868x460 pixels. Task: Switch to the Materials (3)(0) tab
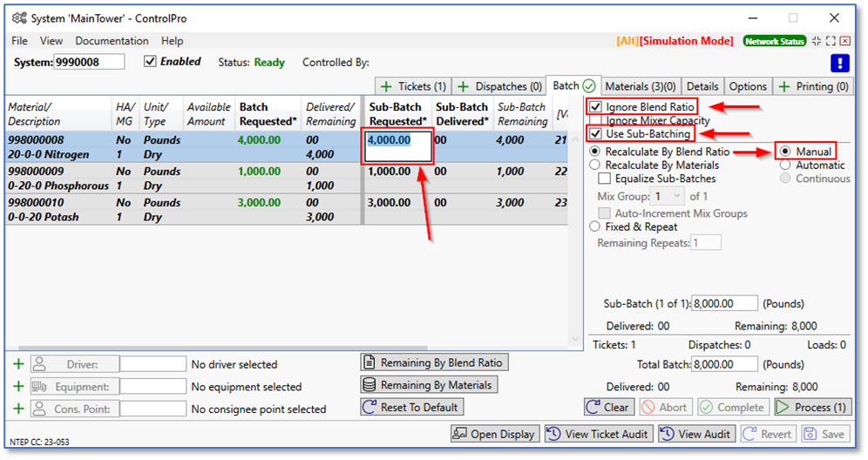(x=641, y=86)
